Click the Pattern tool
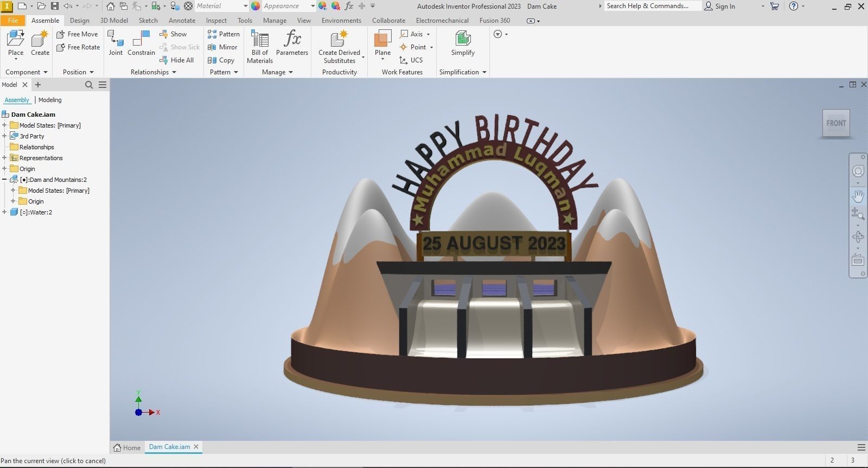 [x=224, y=34]
